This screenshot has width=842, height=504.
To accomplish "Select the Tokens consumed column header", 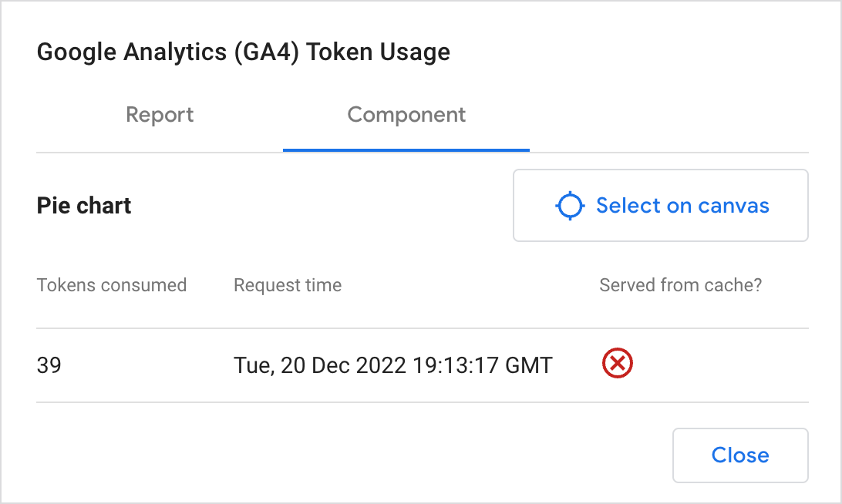I will coord(111,285).
